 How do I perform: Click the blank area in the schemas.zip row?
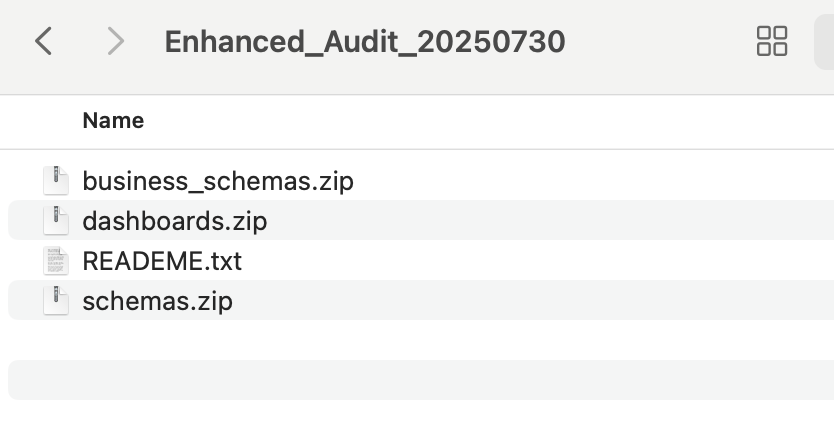[533, 300]
